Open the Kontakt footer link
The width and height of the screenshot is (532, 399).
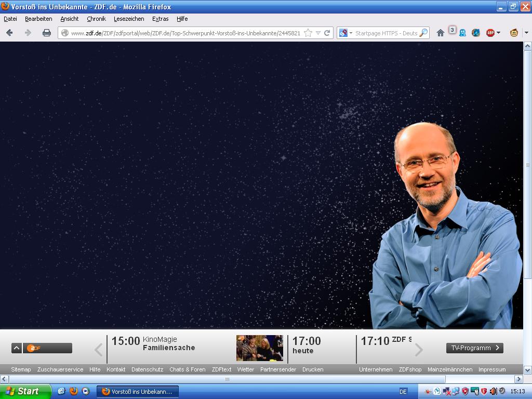[116, 369]
